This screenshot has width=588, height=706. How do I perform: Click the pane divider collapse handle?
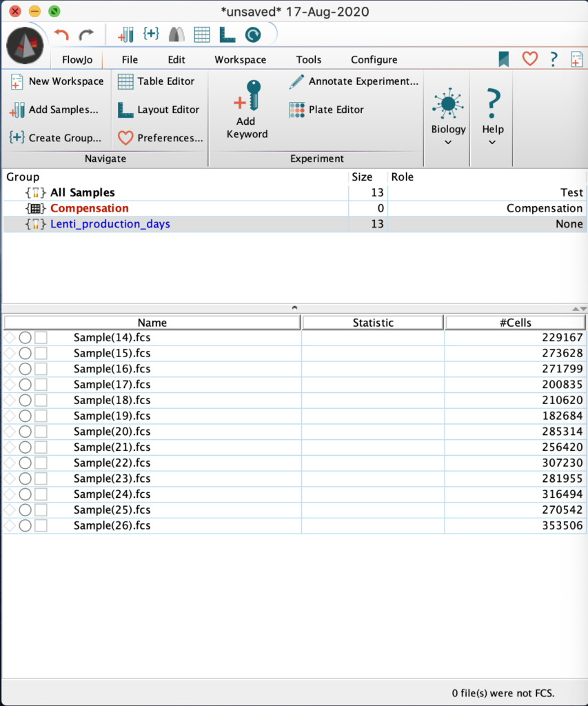coord(294,308)
